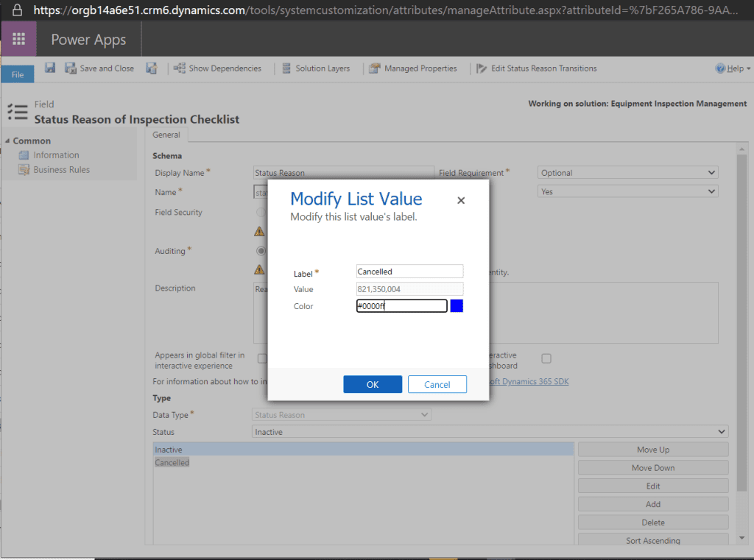Expand the Field Requirement Optional dropdown
Viewport: 754px width, 560px height.
(x=627, y=173)
